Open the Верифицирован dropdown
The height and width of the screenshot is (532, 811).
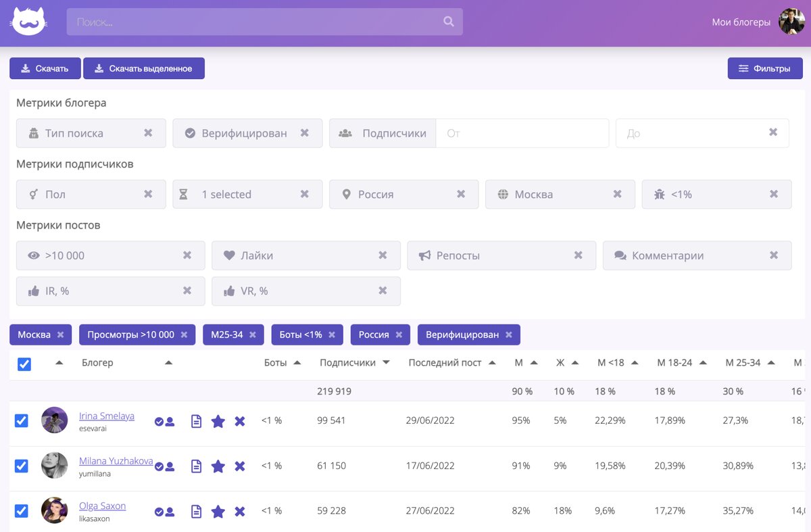click(x=247, y=133)
